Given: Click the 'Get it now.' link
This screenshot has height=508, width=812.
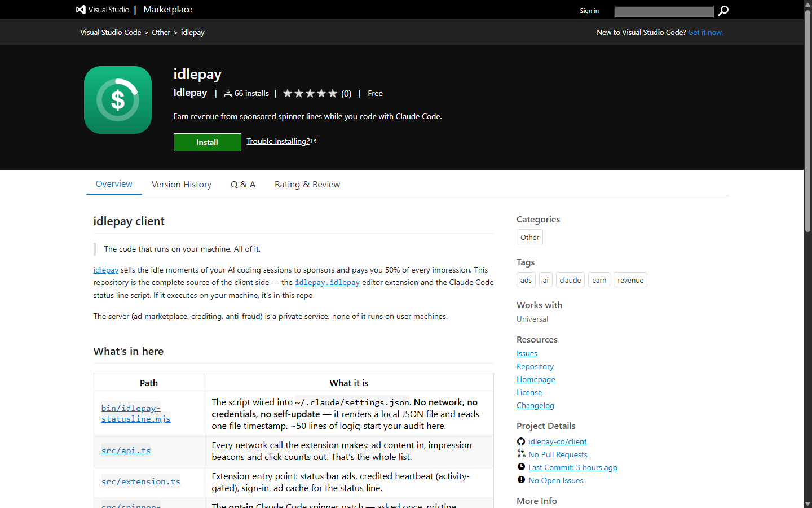Looking at the screenshot, I should [x=705, y=33].
